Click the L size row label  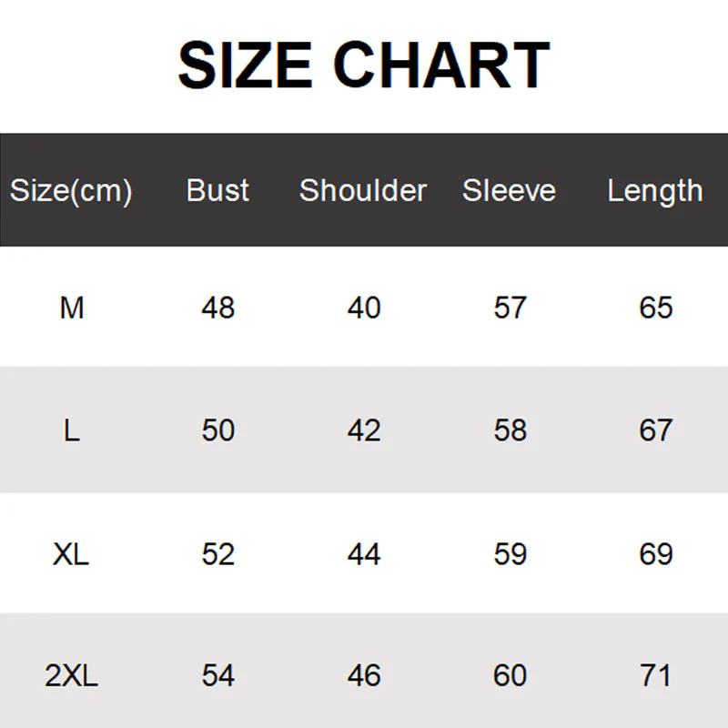[x=72, y=430]
